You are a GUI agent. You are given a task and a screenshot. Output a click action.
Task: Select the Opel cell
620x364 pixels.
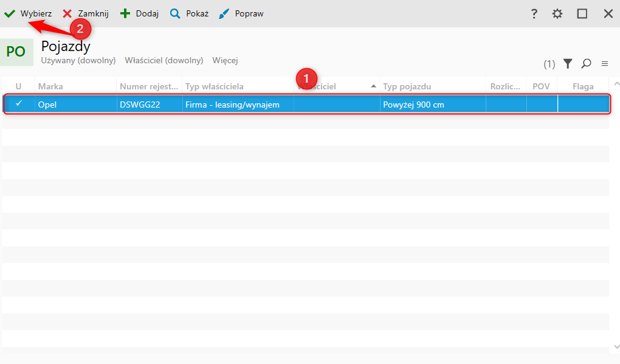[75, 105]
